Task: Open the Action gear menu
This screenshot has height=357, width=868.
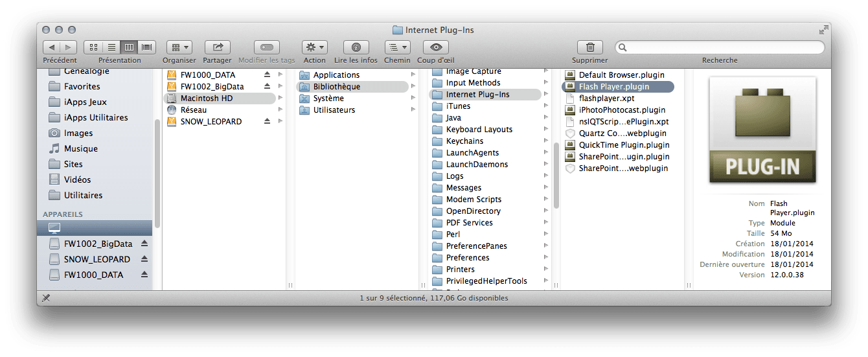Action: tap(315, 47)
